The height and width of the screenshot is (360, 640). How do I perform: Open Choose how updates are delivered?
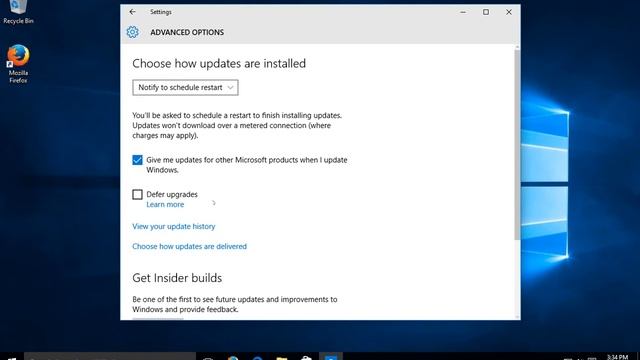[x=189, y=247]
